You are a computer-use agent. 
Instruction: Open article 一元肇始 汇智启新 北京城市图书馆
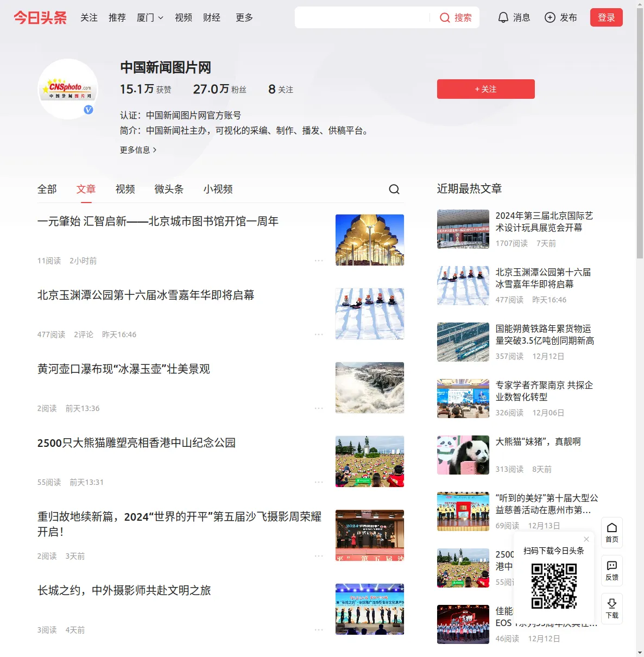click(x=158, y=222)
